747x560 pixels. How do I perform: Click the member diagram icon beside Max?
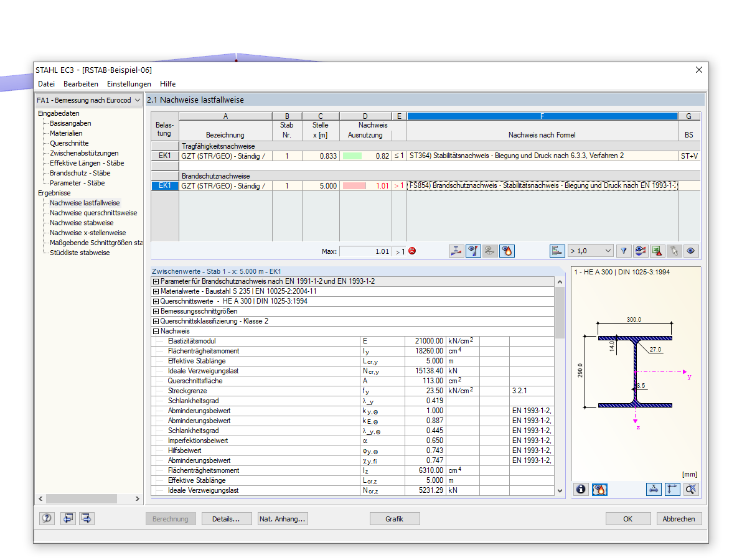[x=456, y=251]
